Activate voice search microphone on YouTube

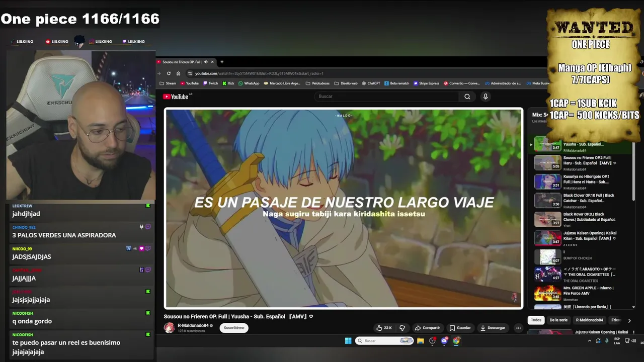pos(486,97)
